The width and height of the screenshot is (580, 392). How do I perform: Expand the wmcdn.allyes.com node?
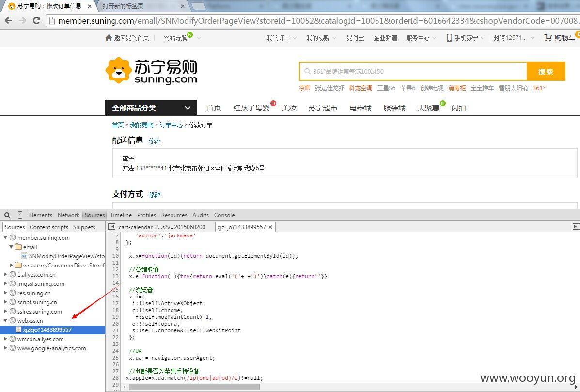5,339
